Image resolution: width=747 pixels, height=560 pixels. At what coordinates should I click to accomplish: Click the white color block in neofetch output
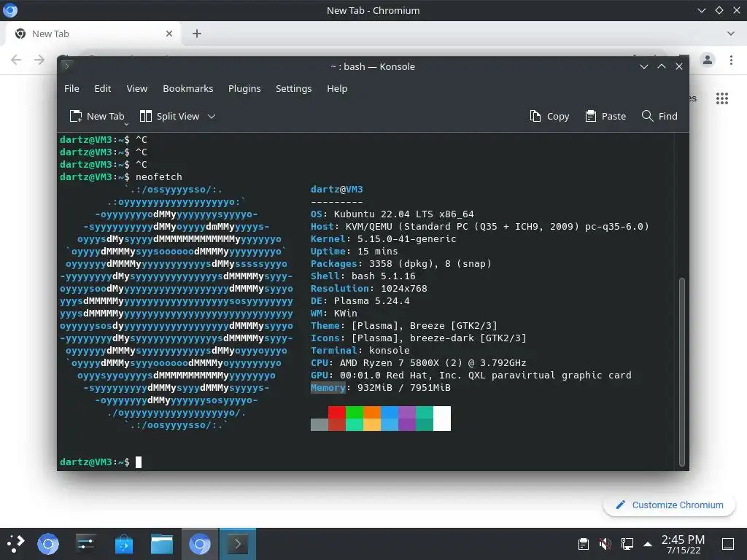(x=441, y=419)
